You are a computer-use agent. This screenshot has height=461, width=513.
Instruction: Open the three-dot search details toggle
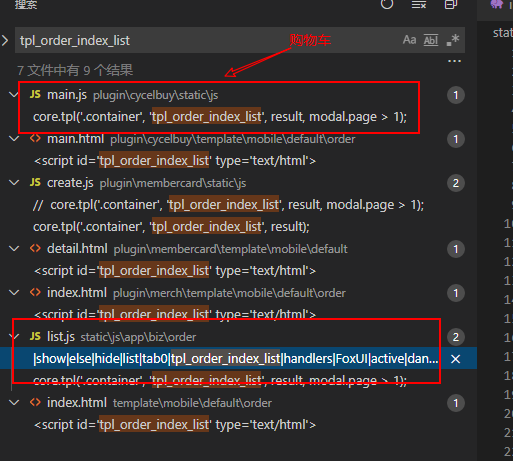454,61
